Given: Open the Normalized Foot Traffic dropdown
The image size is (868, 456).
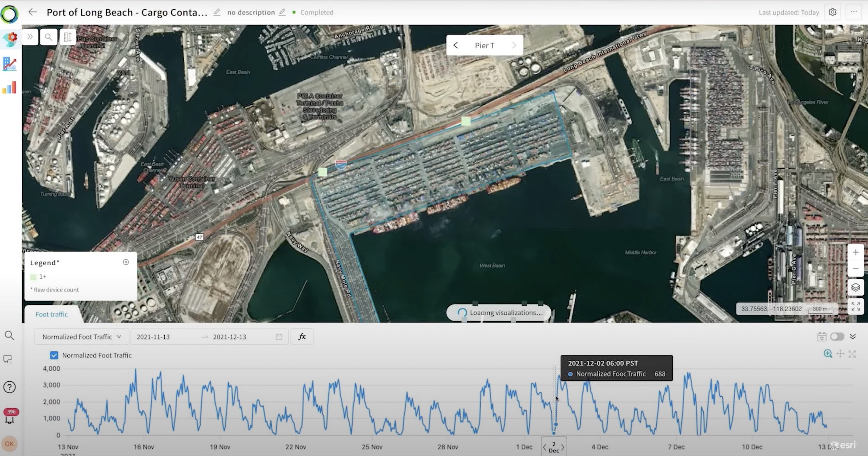Looking at the screenshot, I should [x=81, y=337].
